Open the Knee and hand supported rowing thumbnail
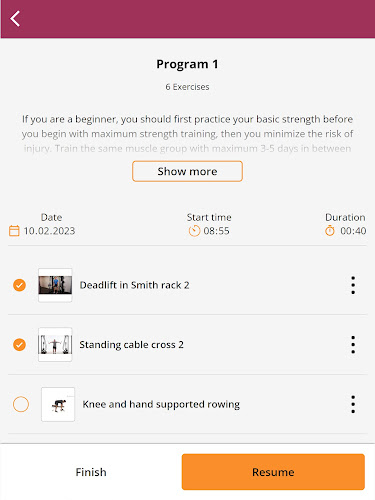 [58, 404]
